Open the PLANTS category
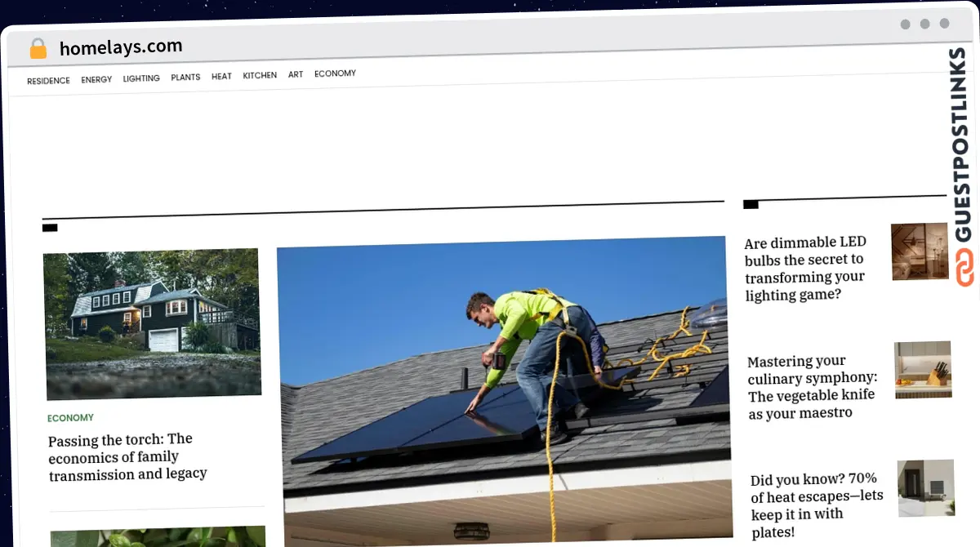980x547 pixels. tap(185, 78)
